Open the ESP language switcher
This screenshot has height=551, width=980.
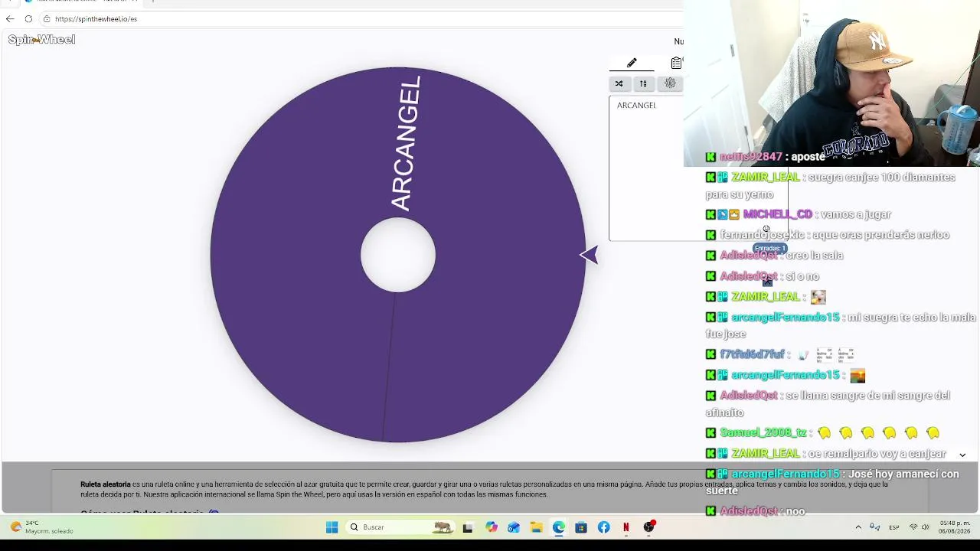click(x=894, y=527)
